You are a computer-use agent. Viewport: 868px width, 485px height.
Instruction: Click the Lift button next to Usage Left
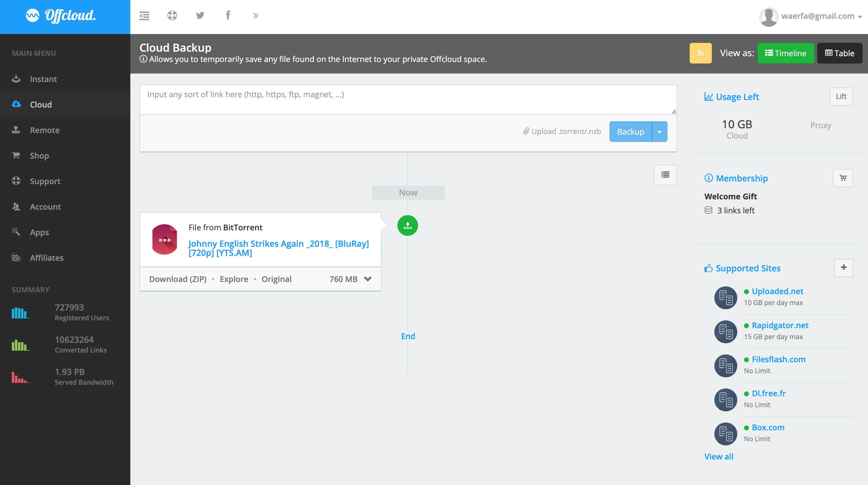click(x=841, y=96)
